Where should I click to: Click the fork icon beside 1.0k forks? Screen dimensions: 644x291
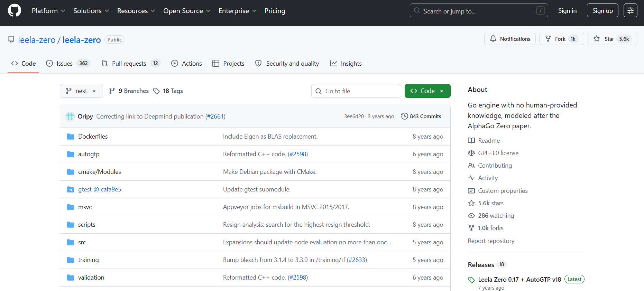(x=471, y=228)
